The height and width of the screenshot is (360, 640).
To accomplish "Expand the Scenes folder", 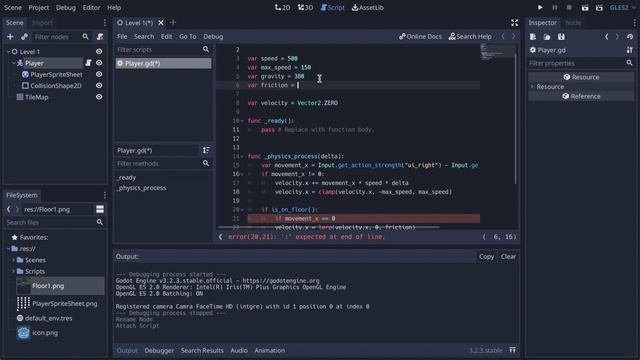I will point(13,260).
